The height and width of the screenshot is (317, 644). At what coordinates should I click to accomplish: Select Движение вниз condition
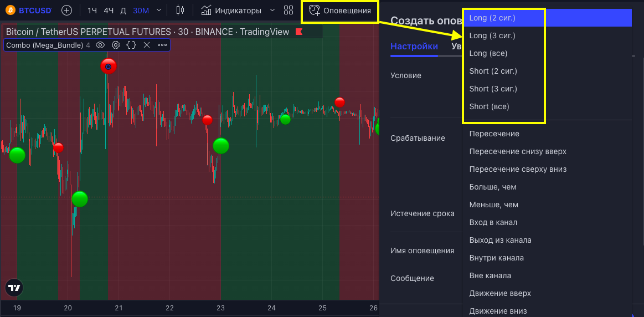[547, 311]
